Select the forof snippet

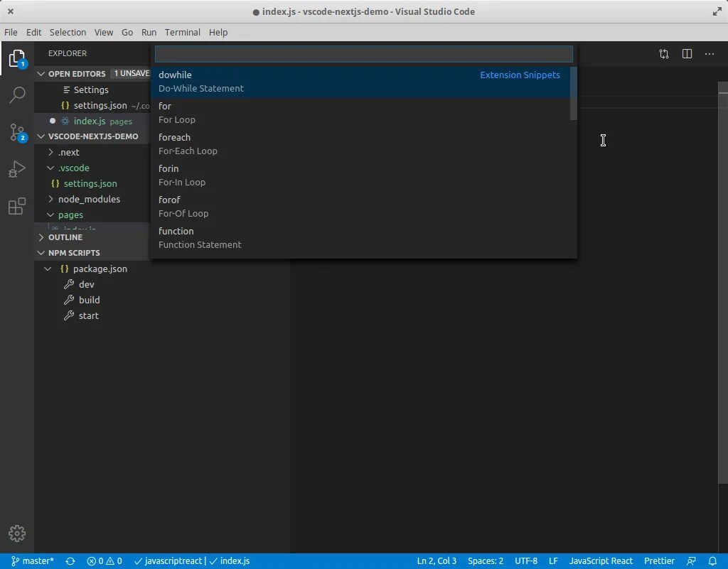tap(360, 207)
